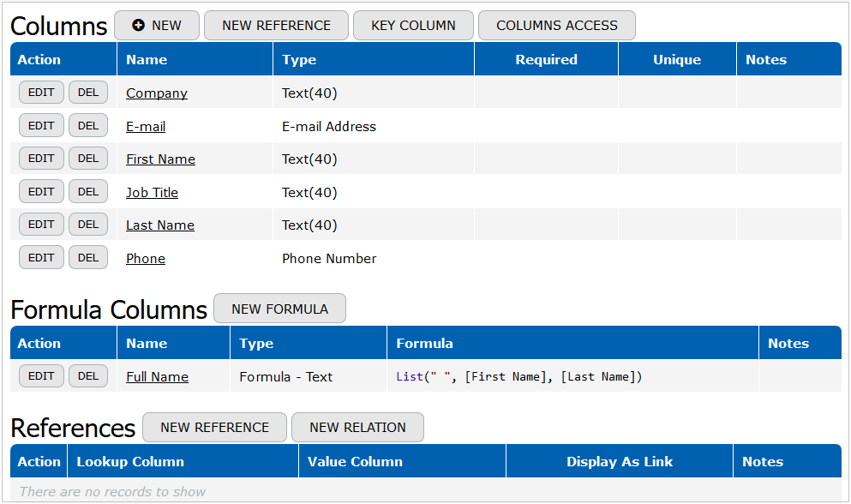Edit the Last Name column
Viewport: 851px width, 504px height.
41,225
